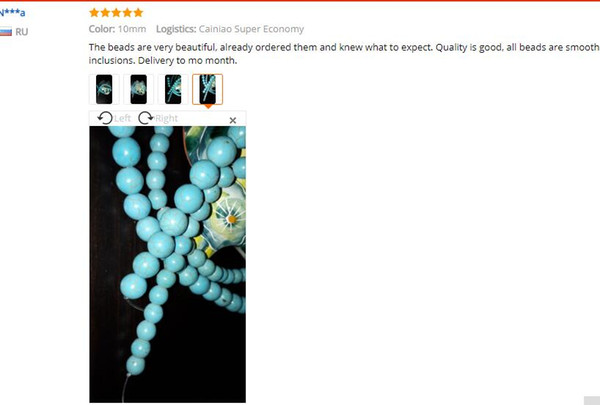The width and height of the screenshot is (600, 405).
Task: Open reviewer N***a's profile name
Action: [13, 13]
